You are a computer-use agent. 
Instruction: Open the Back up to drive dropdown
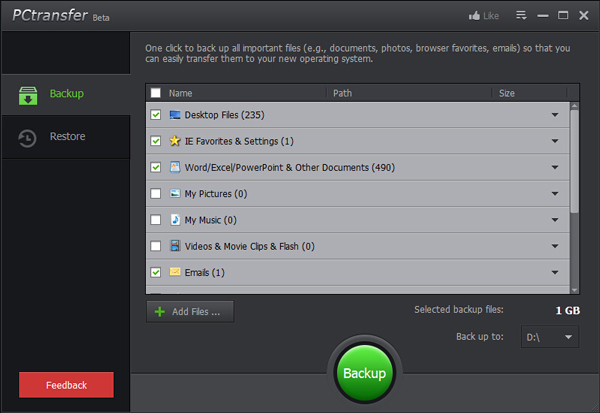pos(550,337)
